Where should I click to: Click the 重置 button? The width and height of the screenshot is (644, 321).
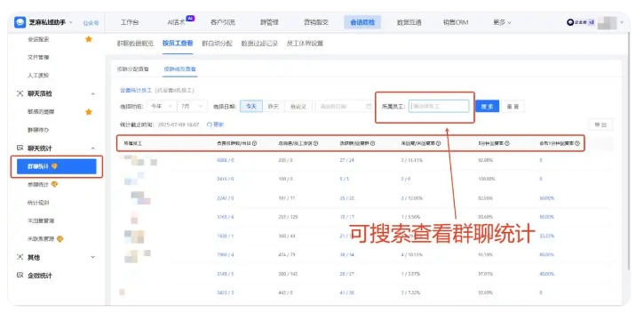513,107
